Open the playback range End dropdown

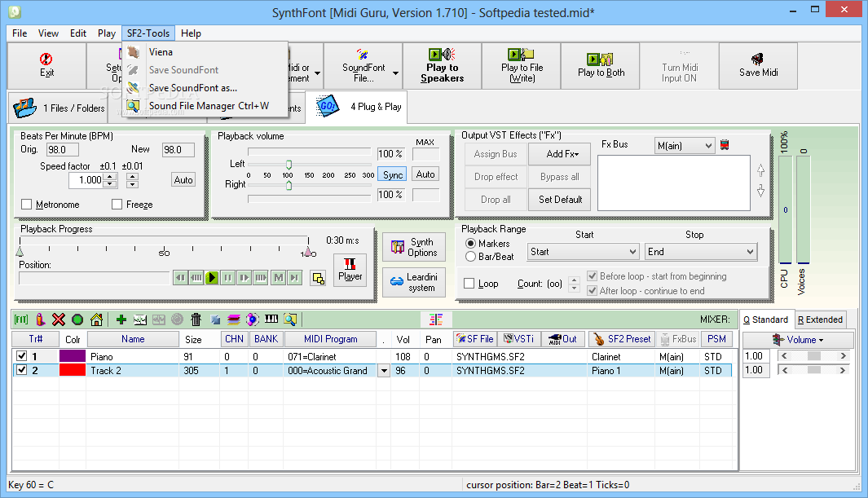[700, 252]
